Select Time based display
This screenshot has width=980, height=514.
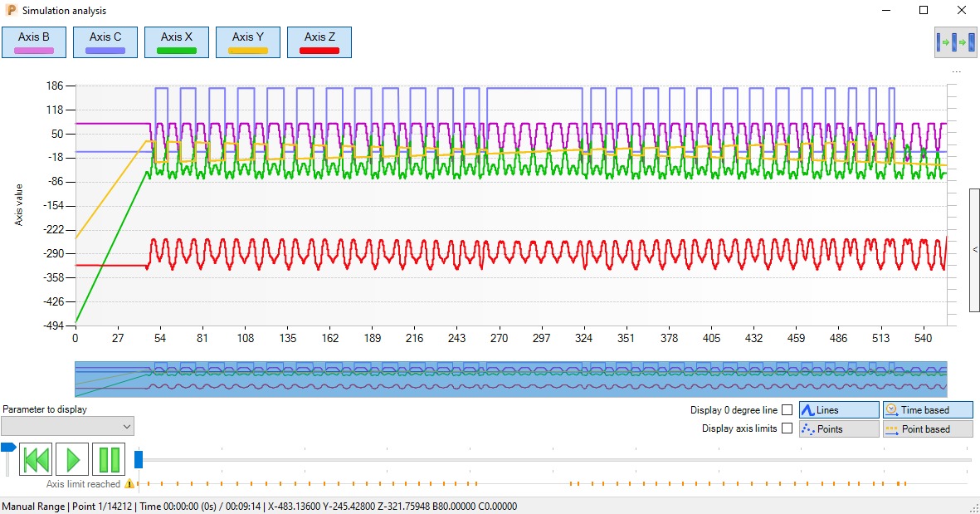928,410
